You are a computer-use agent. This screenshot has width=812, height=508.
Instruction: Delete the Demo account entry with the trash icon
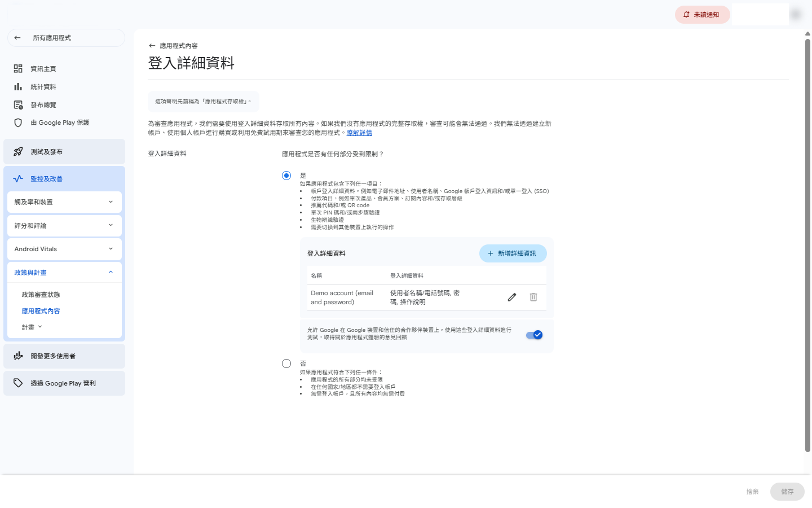pyautogui.click(x=533, y=297)
